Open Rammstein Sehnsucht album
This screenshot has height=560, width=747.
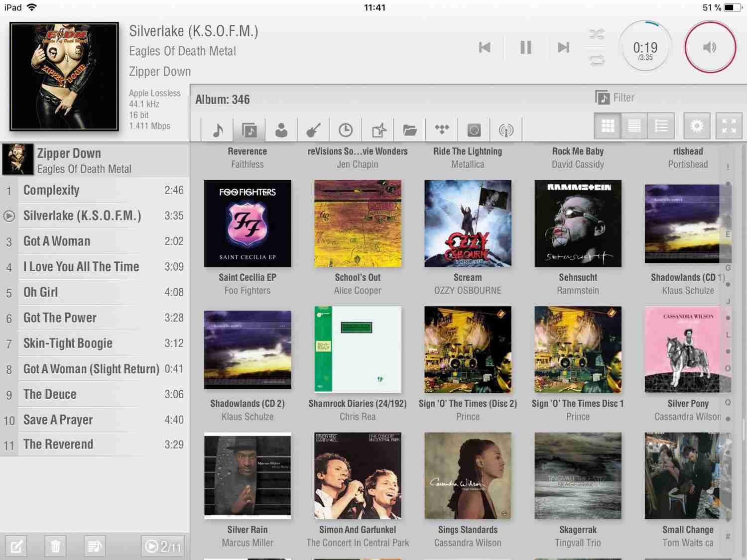click(578, 224)
